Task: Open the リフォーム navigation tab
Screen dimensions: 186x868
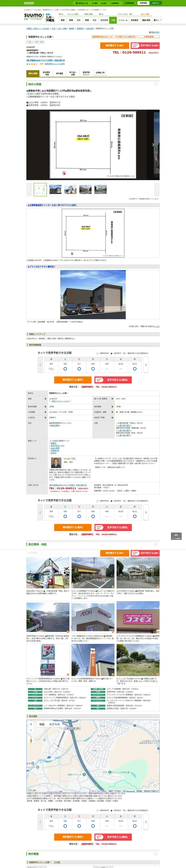Action: (x=123, y=20)
